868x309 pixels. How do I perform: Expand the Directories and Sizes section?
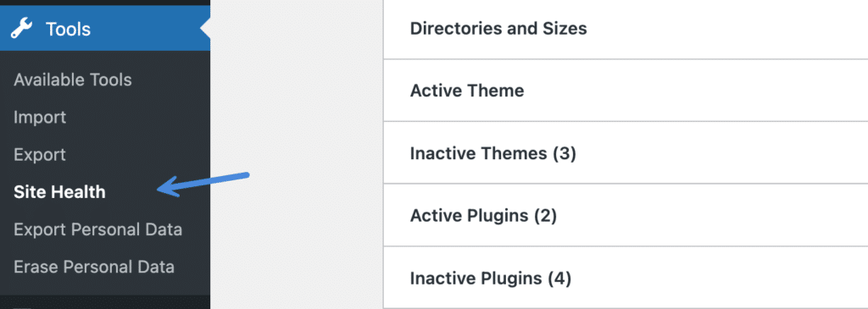(626, 28)
